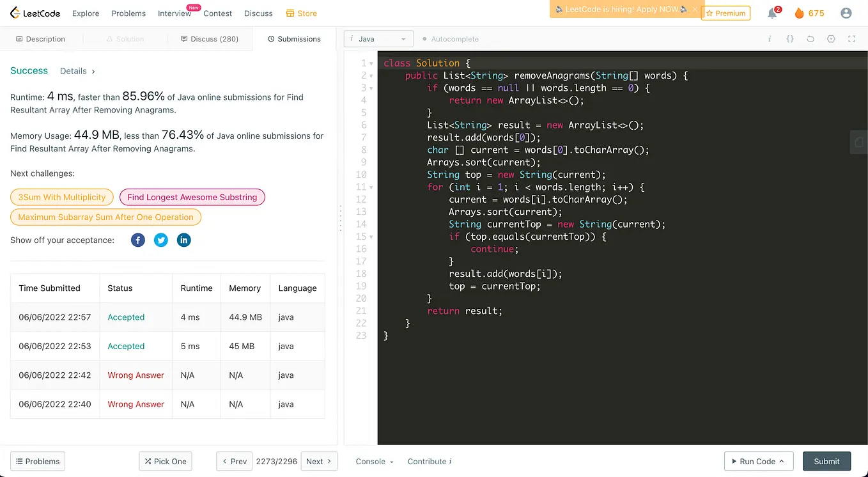The height and width of the screenshot is (477, 868).
Task: Click the "Success" result heading
Action: 29,70
